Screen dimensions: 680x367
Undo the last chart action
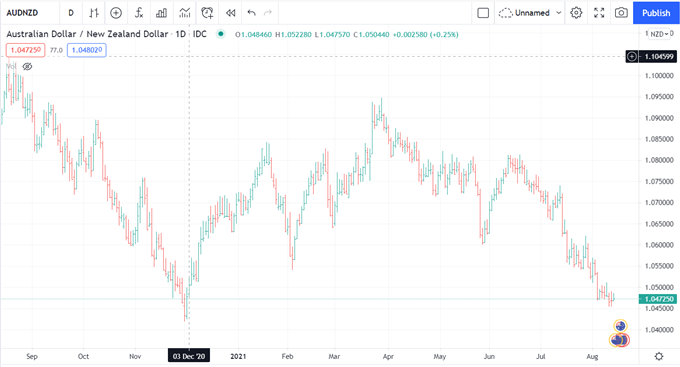pos(252,13)
